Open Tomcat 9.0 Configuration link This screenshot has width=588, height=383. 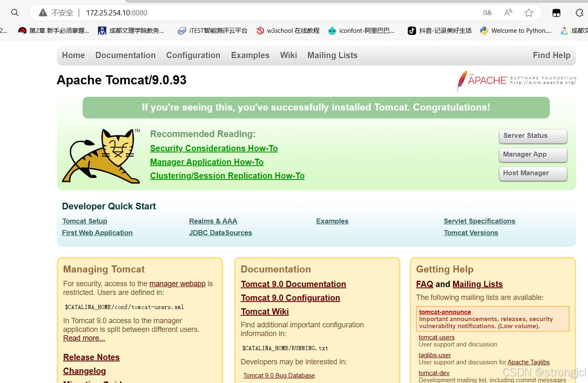290,298
